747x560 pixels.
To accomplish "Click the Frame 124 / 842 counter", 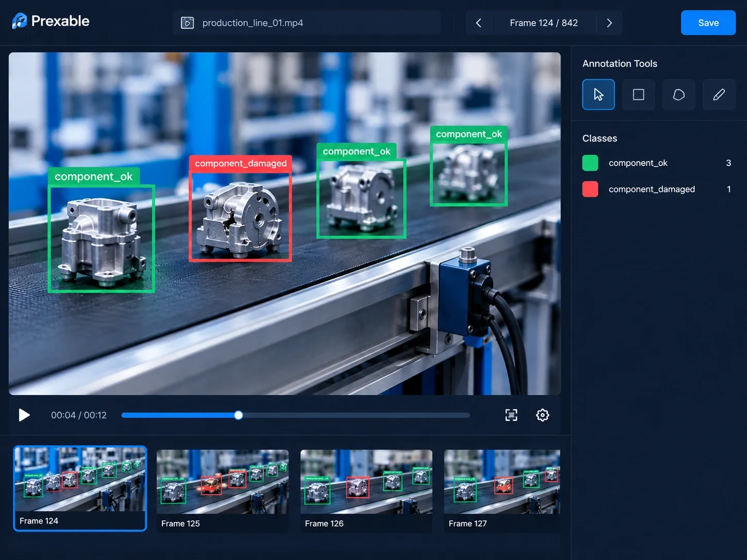I will (x=544, y=23).
